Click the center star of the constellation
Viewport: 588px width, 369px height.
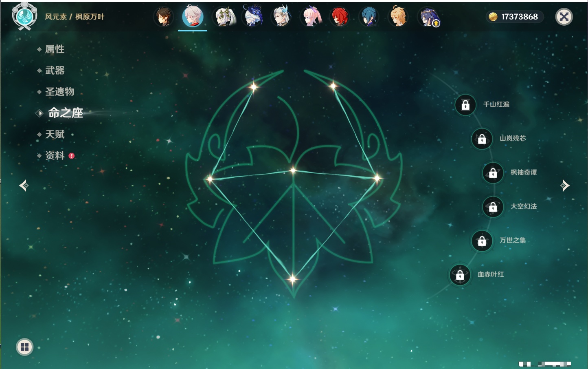293,170
